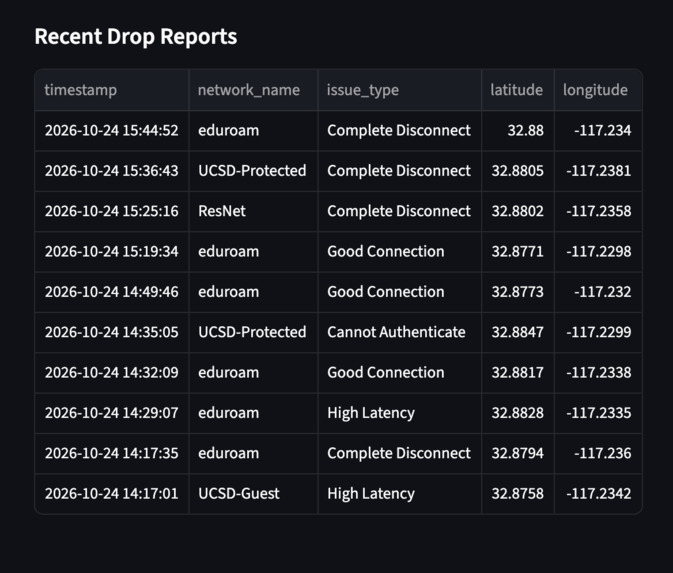The width and height of the screenshot is (673, 573).
Task: Select longitude value -117.236
Action: [598, 453]
